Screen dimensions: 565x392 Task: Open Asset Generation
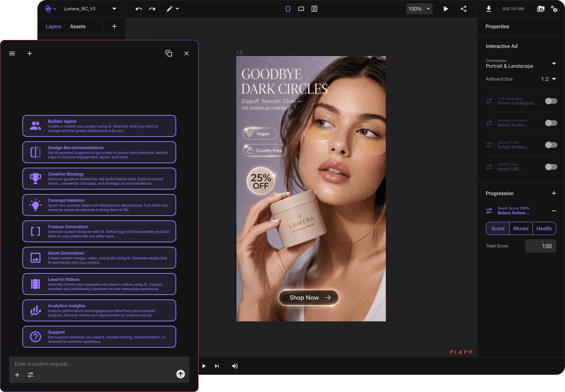point(99,258)
